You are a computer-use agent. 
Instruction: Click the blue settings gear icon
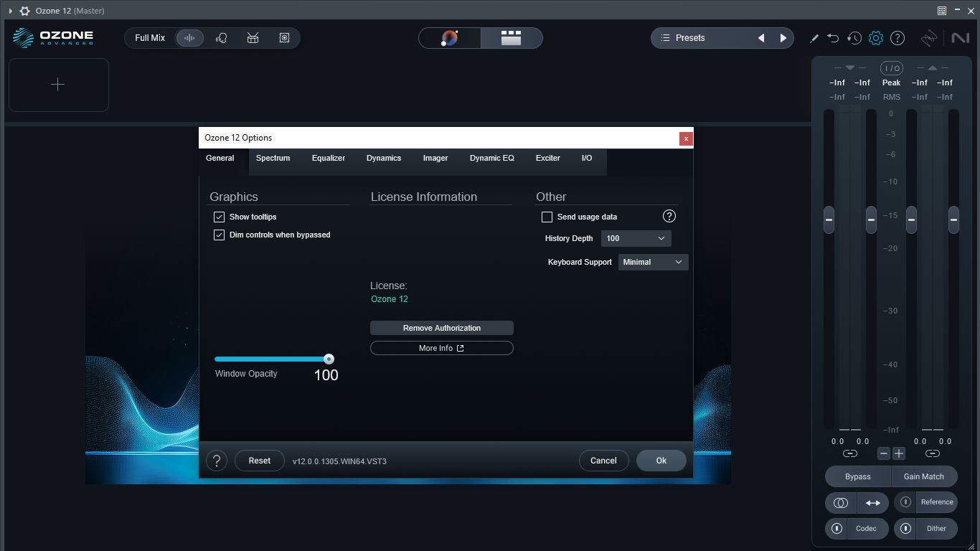tap(876, 38)
